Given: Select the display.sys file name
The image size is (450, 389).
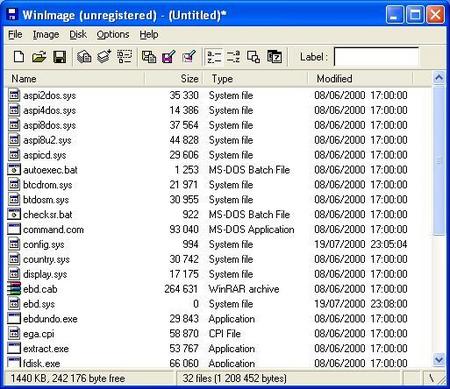Looking at the screenshot, I should pyautogui.click(x=45, y=274).
